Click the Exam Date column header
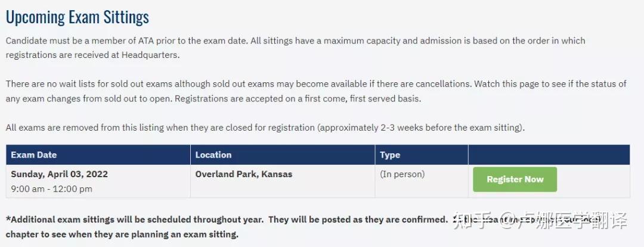Image resolution: width=644 pixels, height=247 pixels. click(x=34, y=155)
